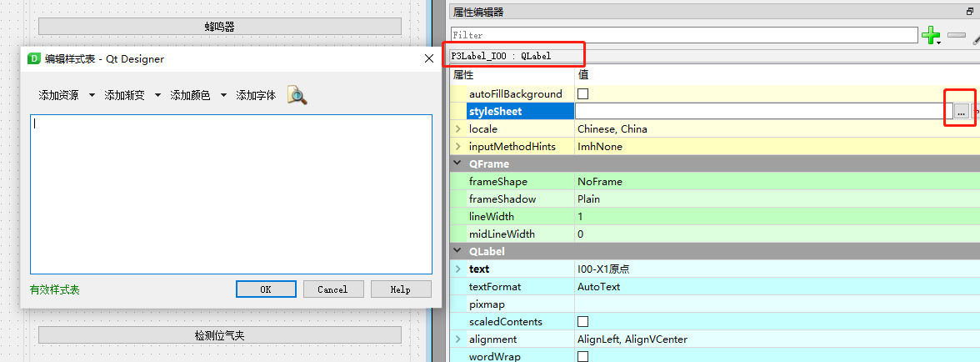980x362 pixels.
Task: Select the midLineWidth property row
Action: 714,234
